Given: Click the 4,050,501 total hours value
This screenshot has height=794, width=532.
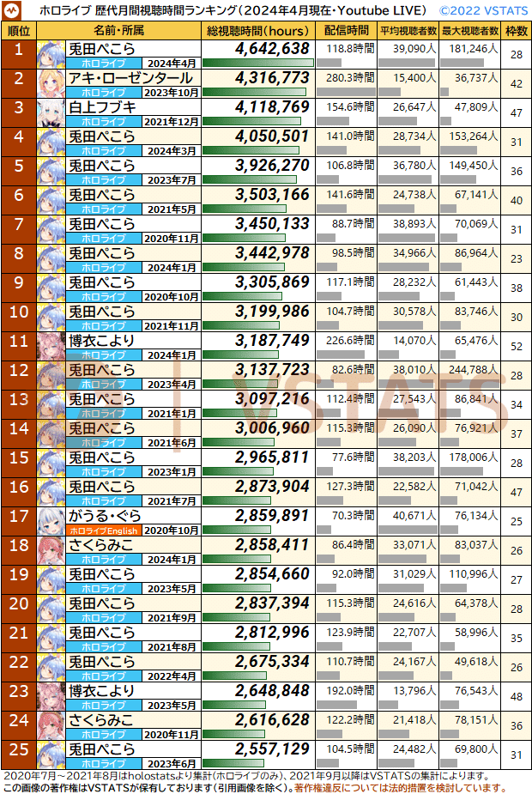Looking at the screenshot, I should tap(272, 136).
